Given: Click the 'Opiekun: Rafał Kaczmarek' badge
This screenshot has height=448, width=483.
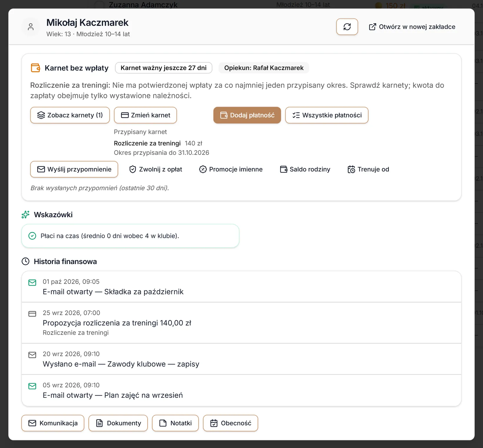Looking at the screenshot, I should [264, 68].
